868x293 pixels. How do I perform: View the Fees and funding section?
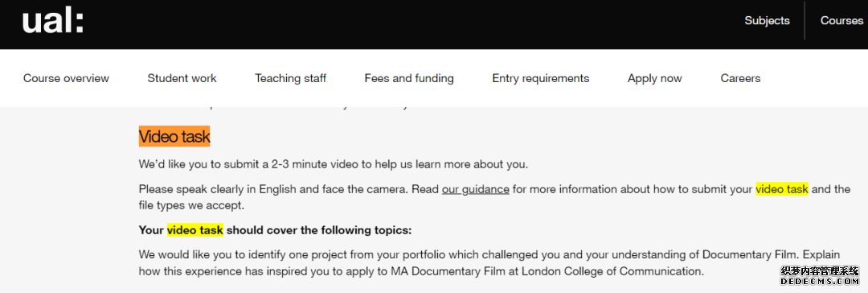[409, 78]
